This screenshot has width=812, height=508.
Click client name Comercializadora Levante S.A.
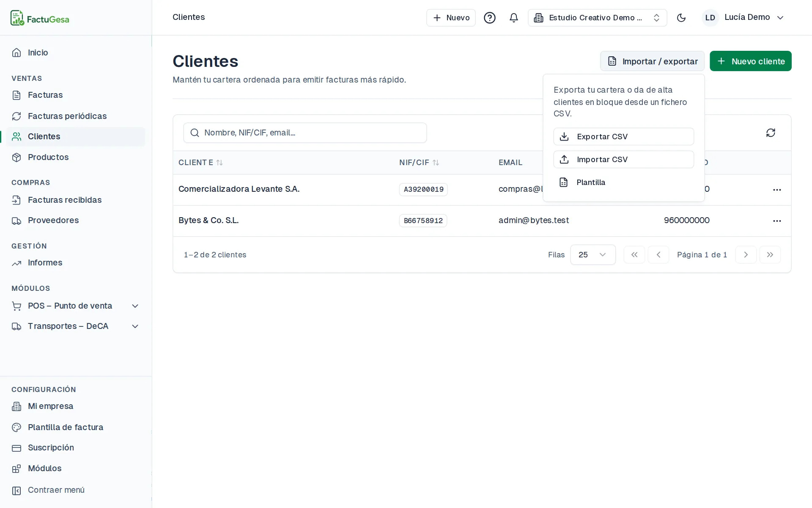click(x=239, y=189)
